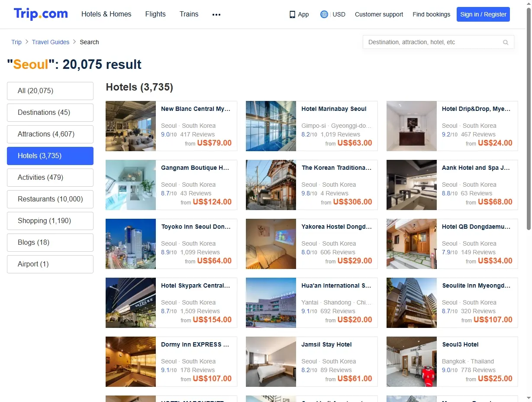Go to Travel Guides breadcrumb
The width and height of the screenshot is (532, 402).
coord(51,42)
